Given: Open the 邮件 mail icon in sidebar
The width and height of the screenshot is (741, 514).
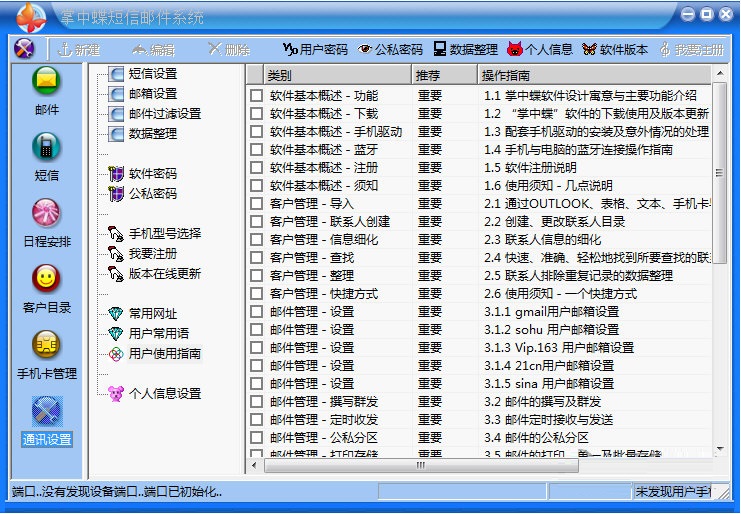Looking at the screenshot, I should click(46, 81).
